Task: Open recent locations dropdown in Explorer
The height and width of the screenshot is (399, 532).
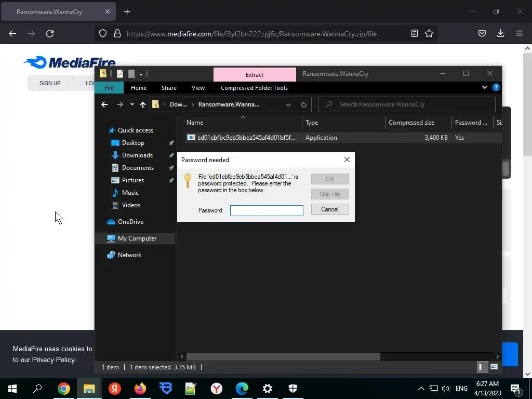Action: point(132,104)
